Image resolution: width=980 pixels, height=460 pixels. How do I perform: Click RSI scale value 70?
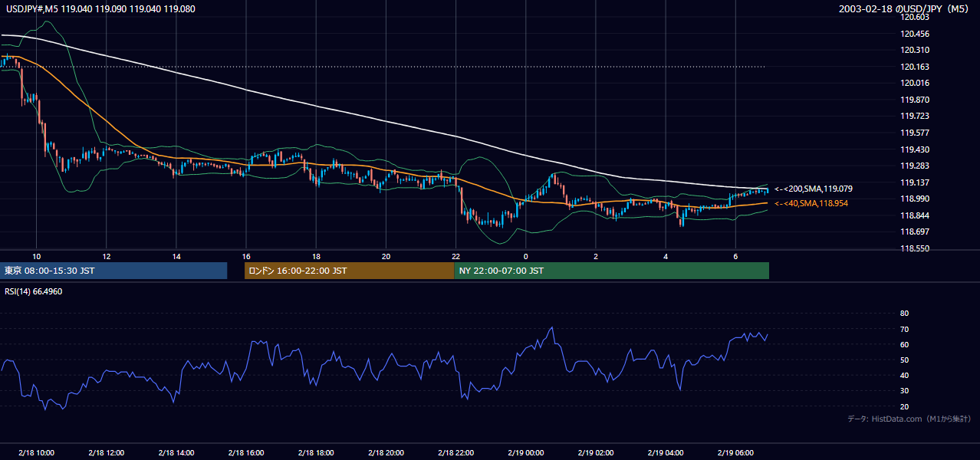[x=904, y=329]
